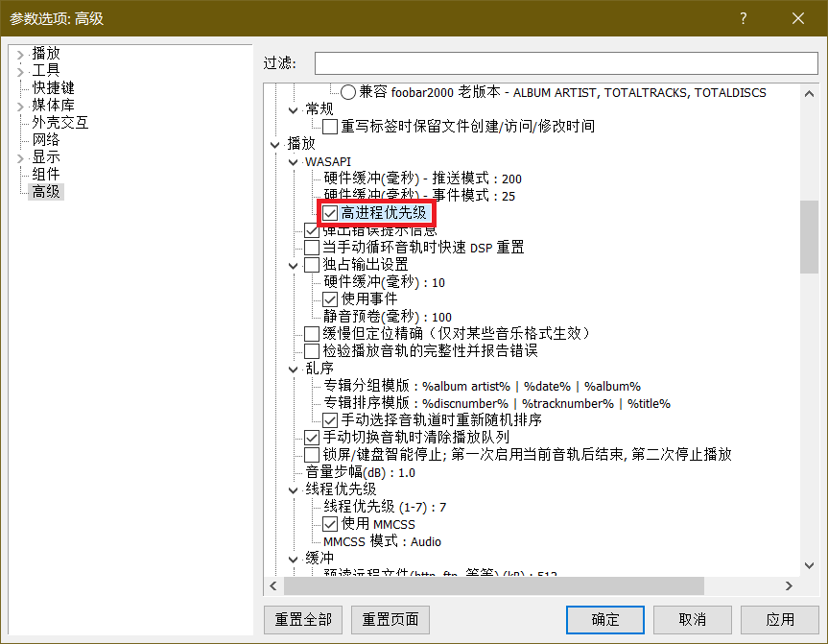The width and height of the screenshot is (828, 644).
Task: Toggle the 高进程优先级 checkbox
Action: click(330, 213)
